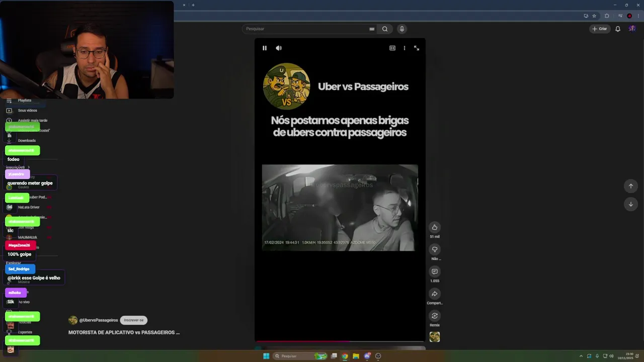Viewport: 644px width, 362px height.
Task: Open Task View on the taskbar
Action: pos(334,356)
